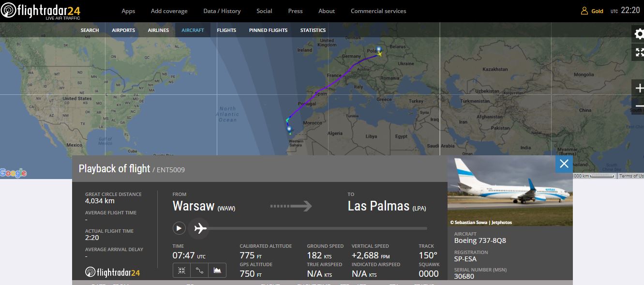Click the Google logo on the map
The height and width of the screenshot is (285, 644).
(x=14, y=173)
